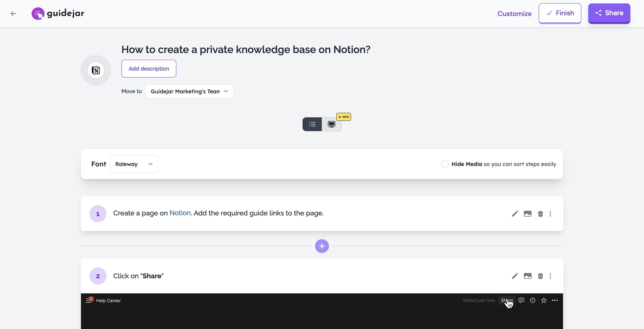Click the Notion guide icon
This screenshot has width=644, height=329.
point(96,70)
